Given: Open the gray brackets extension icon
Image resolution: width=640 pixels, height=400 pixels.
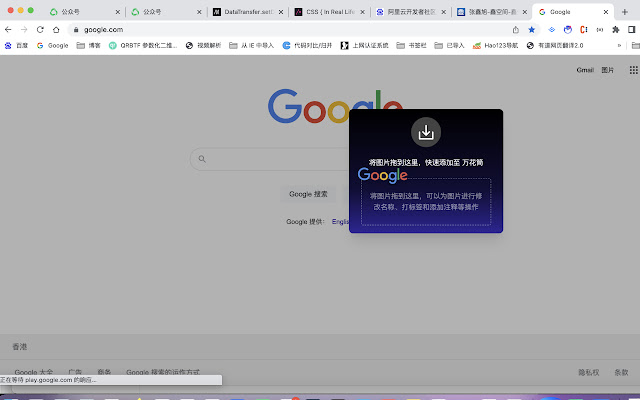Looking at the screenshot, I should 600,30.
